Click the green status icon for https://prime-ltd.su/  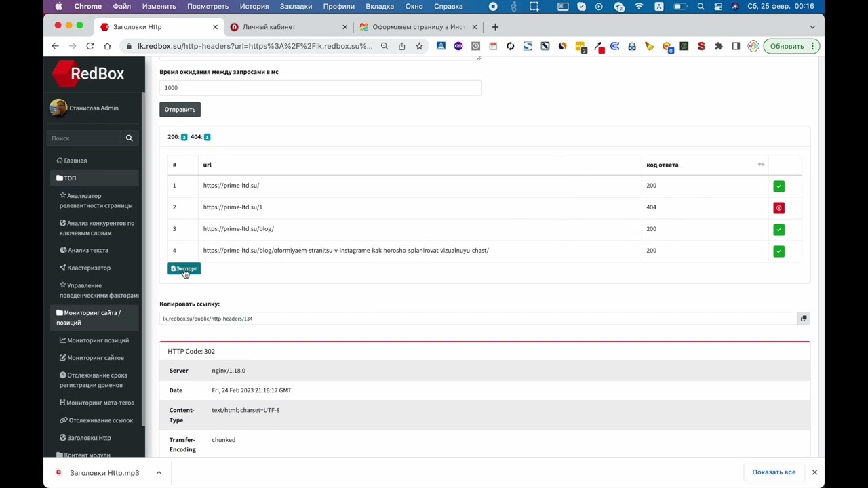[778, 186]
